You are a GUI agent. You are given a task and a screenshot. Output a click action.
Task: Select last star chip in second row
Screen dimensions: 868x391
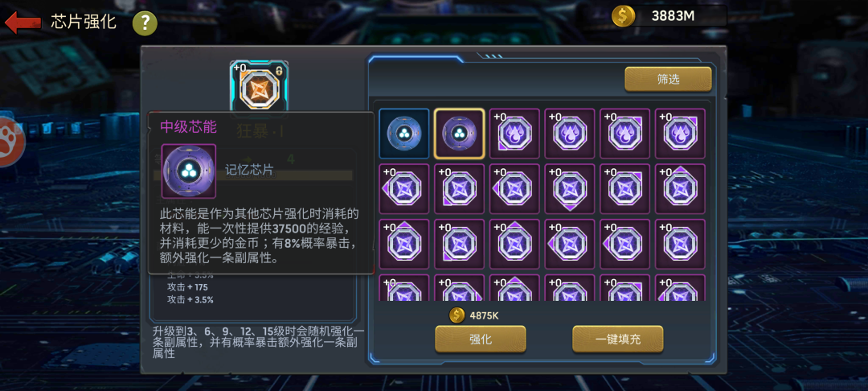tap(681, 189)
